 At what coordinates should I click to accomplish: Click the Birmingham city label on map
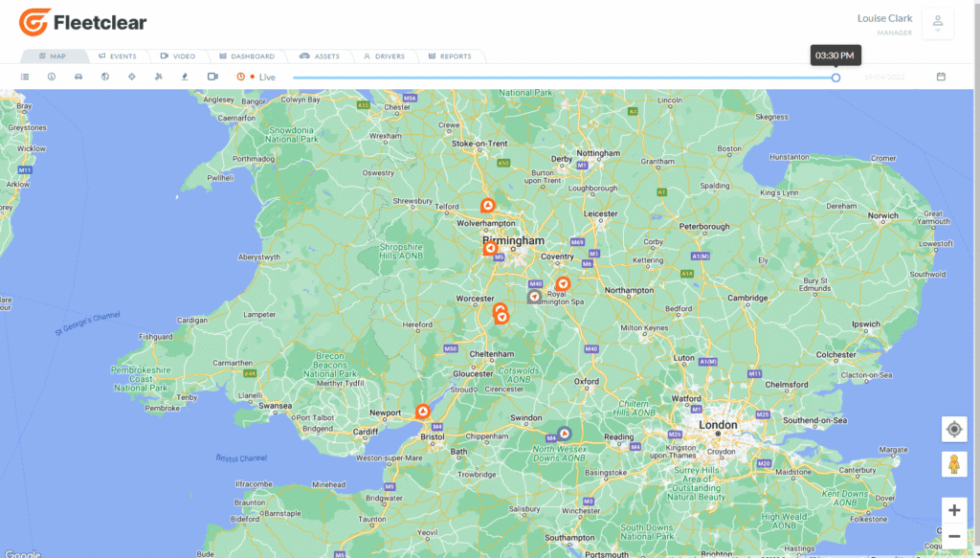pyautogui.click(x=513, y=240)
